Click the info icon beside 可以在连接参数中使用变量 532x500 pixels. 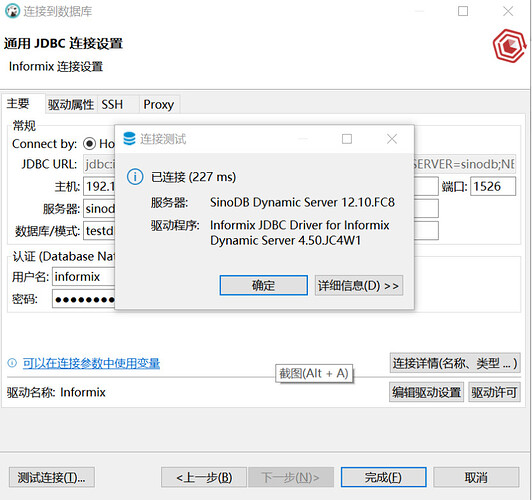tap(12, 363)
